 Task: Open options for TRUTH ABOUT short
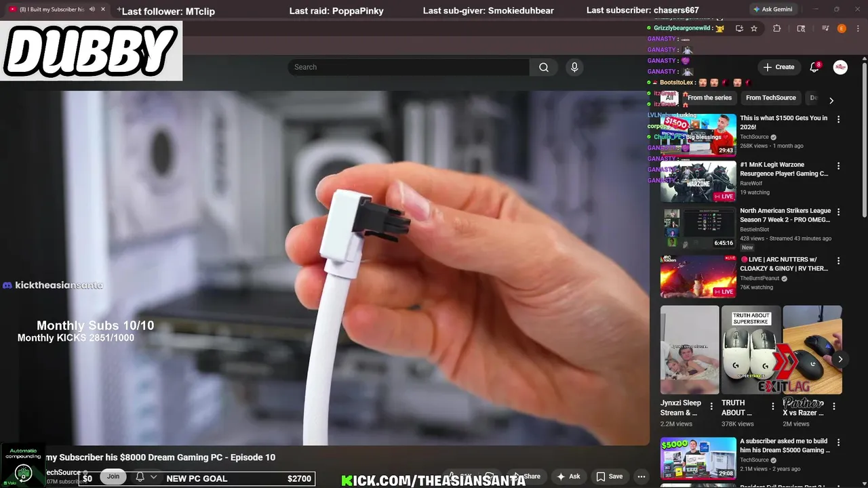coord(773,407)
